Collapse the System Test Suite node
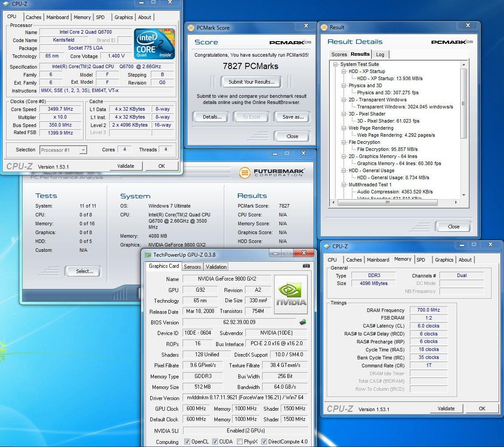The width and height of the screenshot is (504, 447). coord(335,64)
